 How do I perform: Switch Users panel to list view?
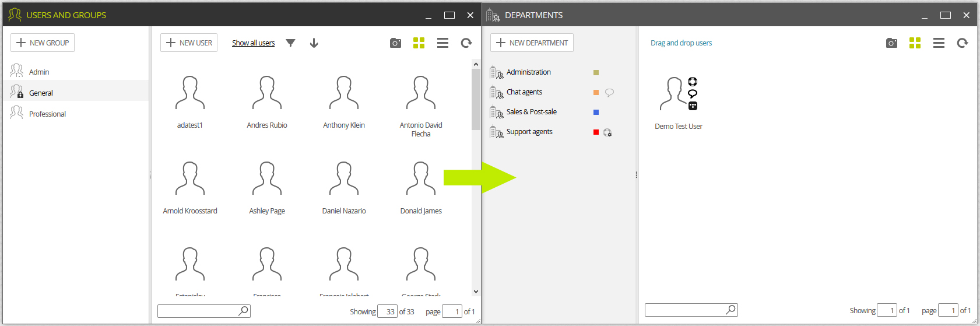tap(442, 43)
